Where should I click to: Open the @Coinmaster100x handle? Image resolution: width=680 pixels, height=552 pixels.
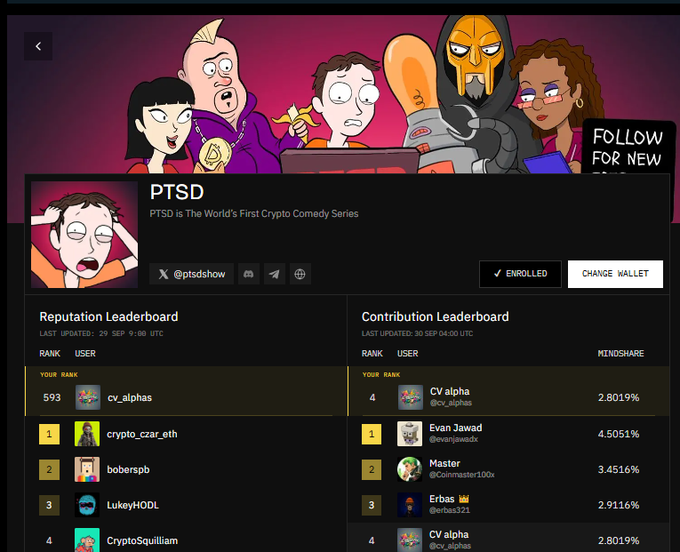click(x=462, y=475)
